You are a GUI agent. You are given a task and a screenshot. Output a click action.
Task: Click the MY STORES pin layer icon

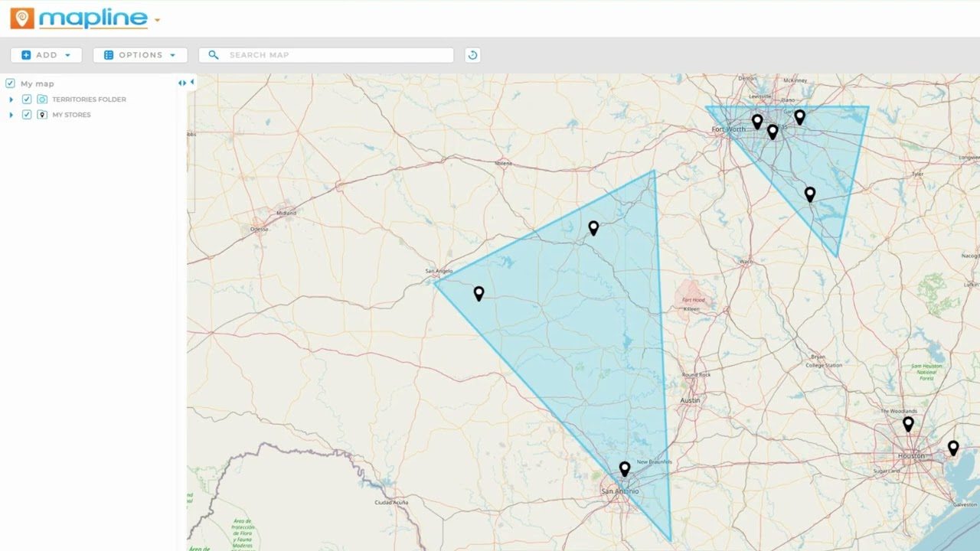tap(42, 115)
